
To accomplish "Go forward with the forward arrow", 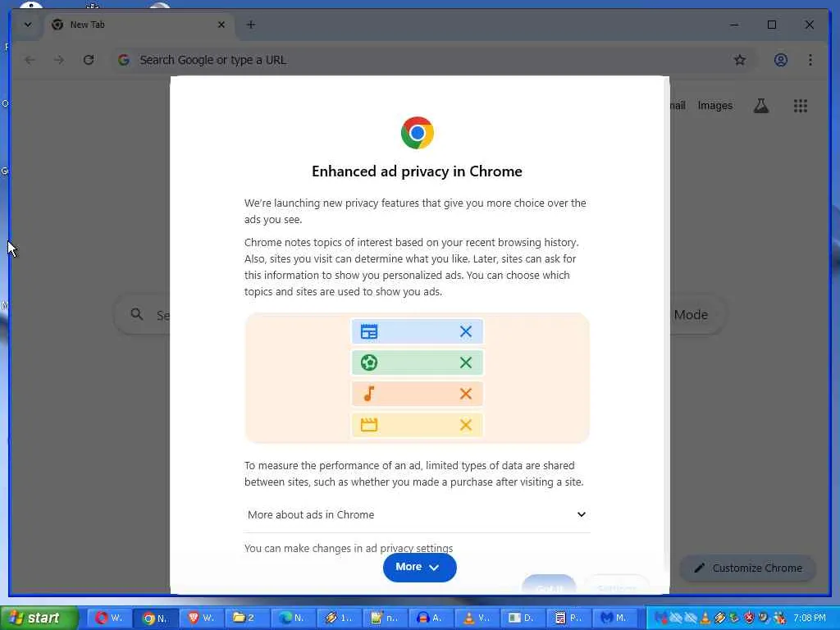I will click(x=59, y=60).
